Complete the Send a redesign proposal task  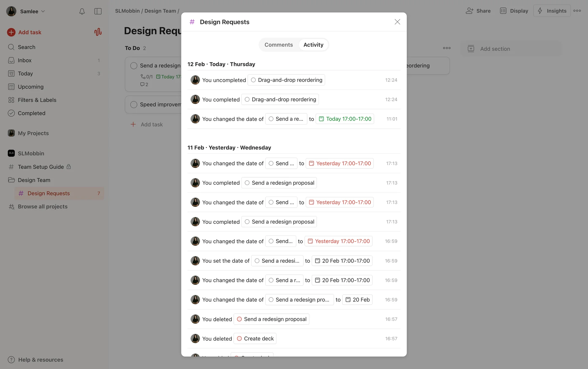[x=134, y=66]
